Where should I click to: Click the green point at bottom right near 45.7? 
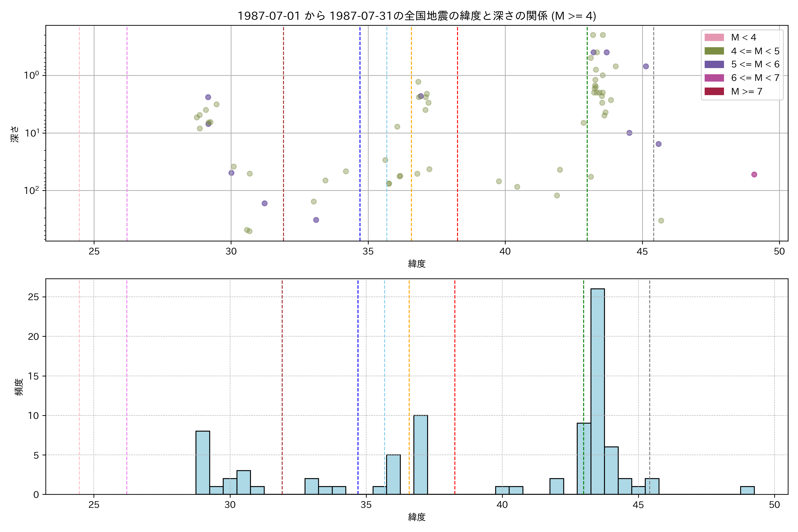pyautogui.click(x=661, y=221)
